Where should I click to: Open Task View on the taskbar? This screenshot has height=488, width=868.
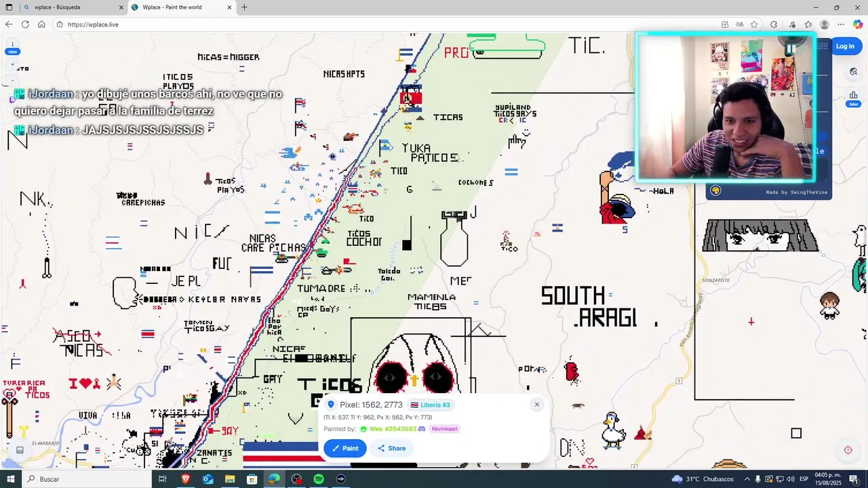click(x=163, y=479)
